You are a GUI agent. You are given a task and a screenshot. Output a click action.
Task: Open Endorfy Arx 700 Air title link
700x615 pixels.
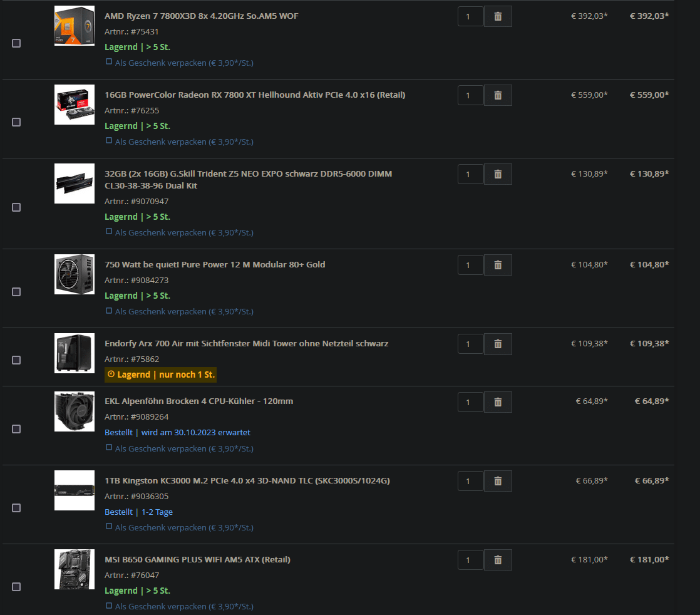pyautogui.click(x=247, y=343)
